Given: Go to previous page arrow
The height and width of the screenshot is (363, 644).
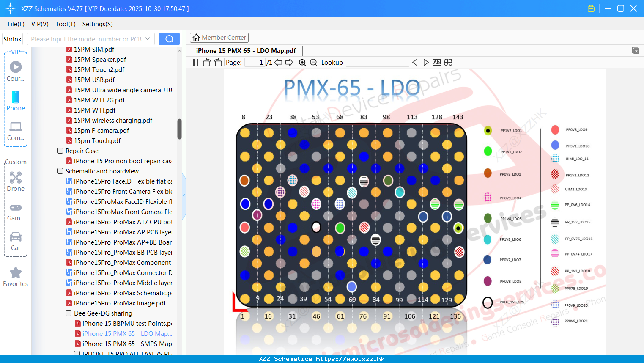Looking at the screenshot, I should tap(278, 62).
